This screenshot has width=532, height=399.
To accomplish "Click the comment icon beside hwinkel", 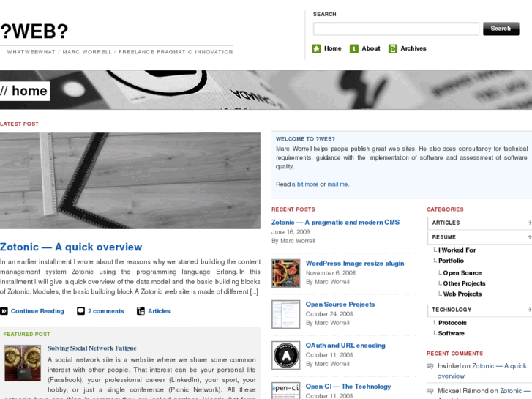I will pyautogui.click(x=430, y=366).
